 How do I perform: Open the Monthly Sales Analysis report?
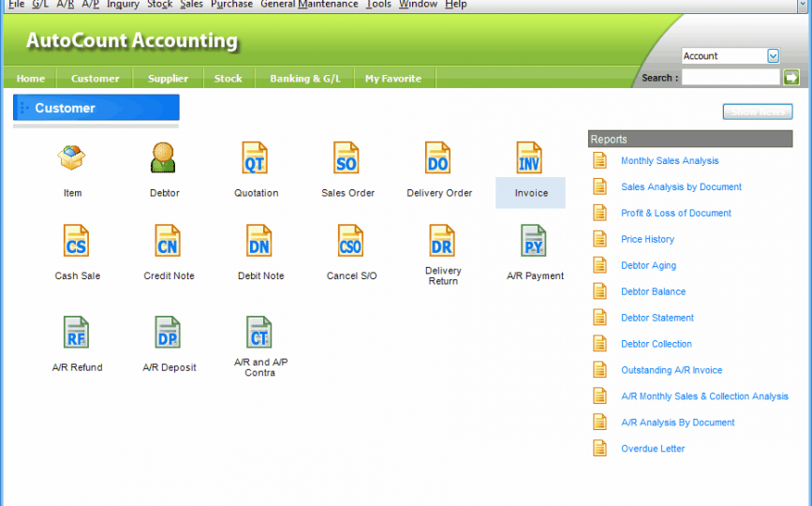[x=670, y=161]
